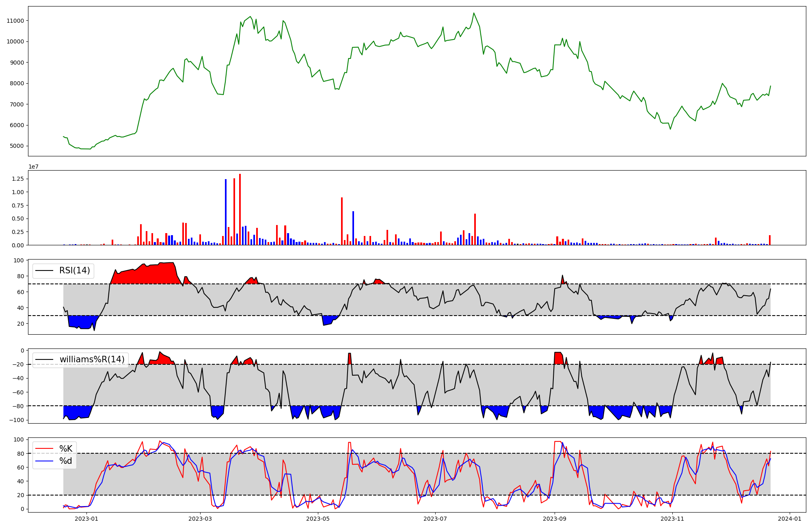This screenshot has width=812, height=528.
Task: Click the 2023-05 x-axis date label
Action: pyautogui.click(x=318, y=519)
